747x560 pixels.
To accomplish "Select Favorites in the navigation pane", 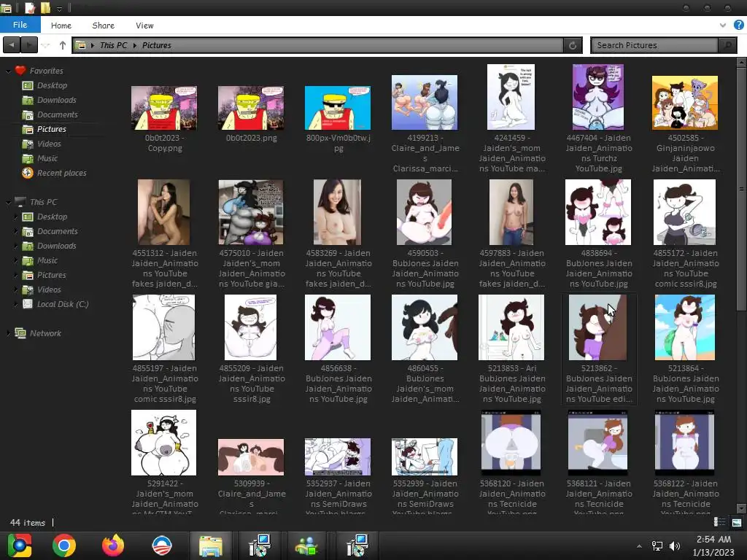I will click(x=46, y=71).
